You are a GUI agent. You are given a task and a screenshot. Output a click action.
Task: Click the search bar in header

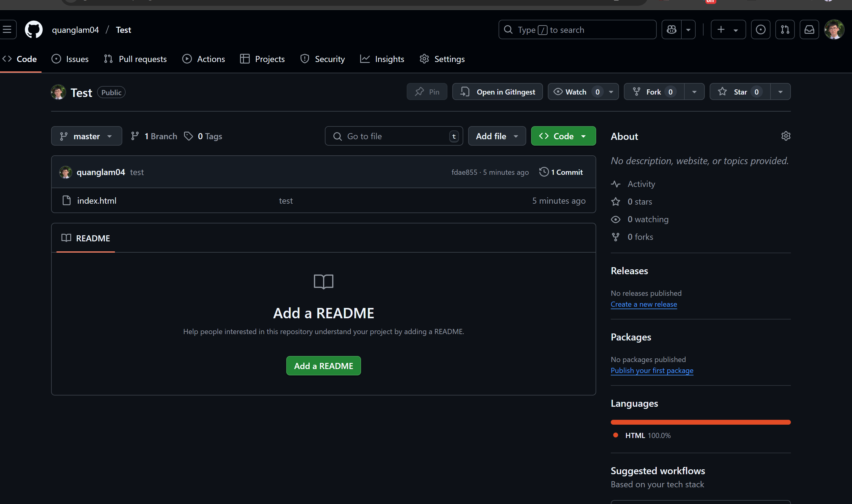tap(577, 30)
